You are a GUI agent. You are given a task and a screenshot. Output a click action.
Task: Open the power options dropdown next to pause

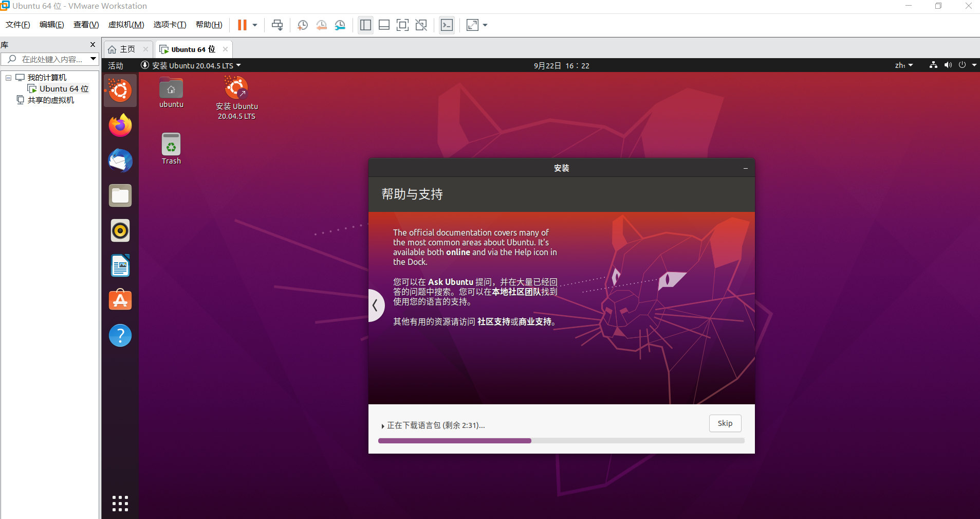255,25
